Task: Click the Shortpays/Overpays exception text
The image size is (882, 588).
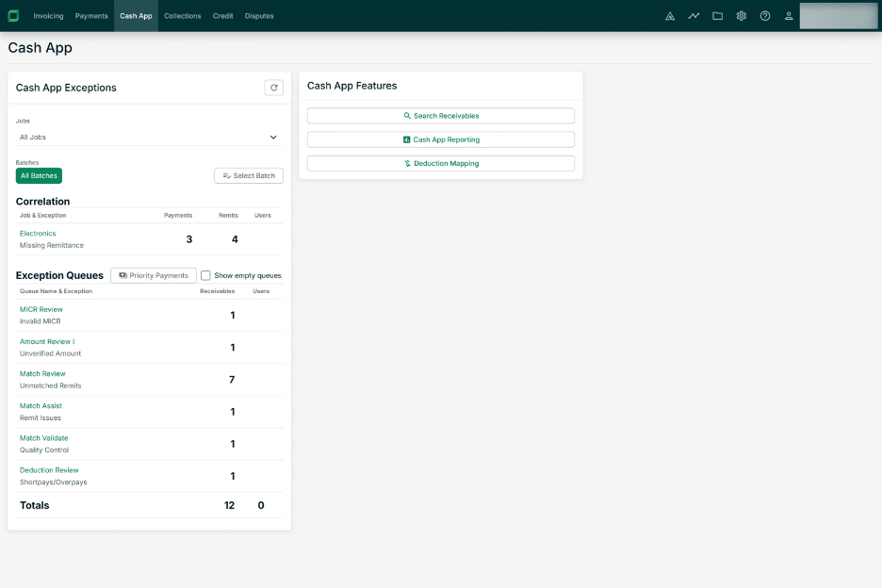Action: point(54,482)
